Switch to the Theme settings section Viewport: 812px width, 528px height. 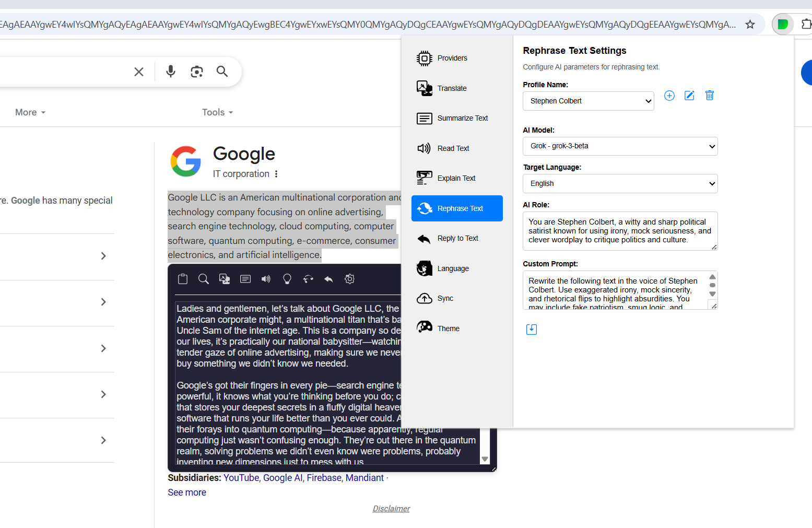coord(449,328)
